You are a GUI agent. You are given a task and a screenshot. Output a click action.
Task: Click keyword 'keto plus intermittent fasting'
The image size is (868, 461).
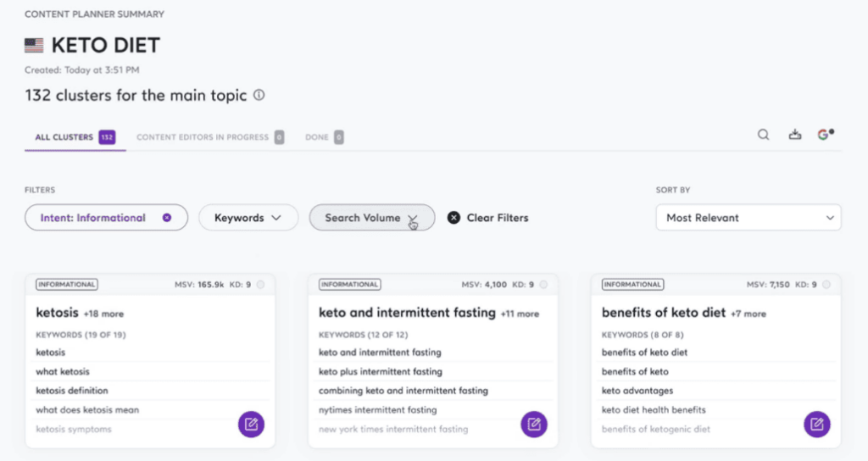pyautogui.click(x=381, y=371)
